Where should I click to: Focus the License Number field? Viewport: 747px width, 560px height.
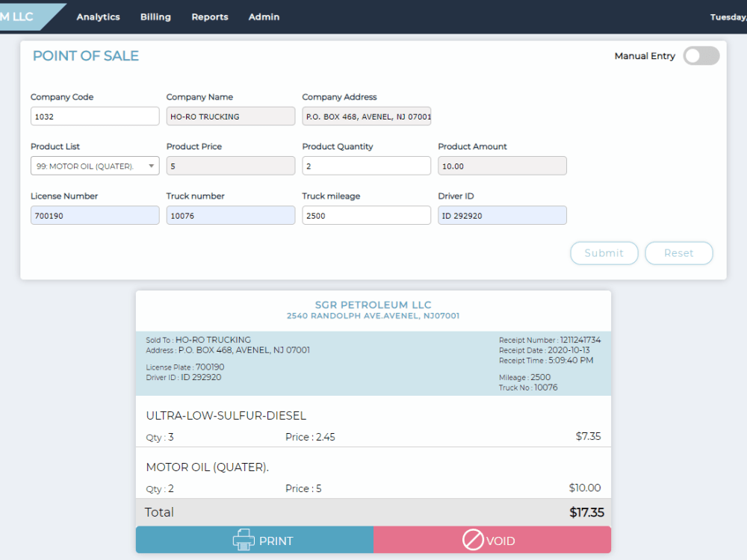pyautogui.click(x=95, y=215)
